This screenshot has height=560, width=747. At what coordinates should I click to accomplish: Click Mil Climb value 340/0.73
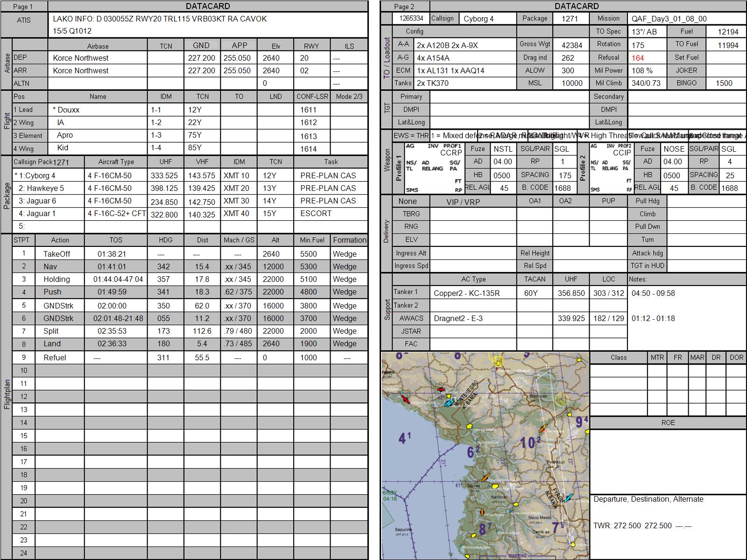(x=647, y=84)
